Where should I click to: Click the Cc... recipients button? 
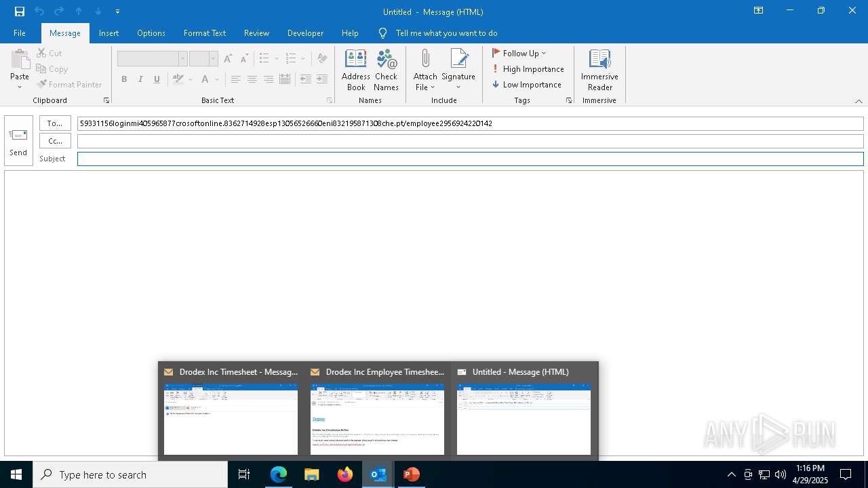(x=55, y=141)
